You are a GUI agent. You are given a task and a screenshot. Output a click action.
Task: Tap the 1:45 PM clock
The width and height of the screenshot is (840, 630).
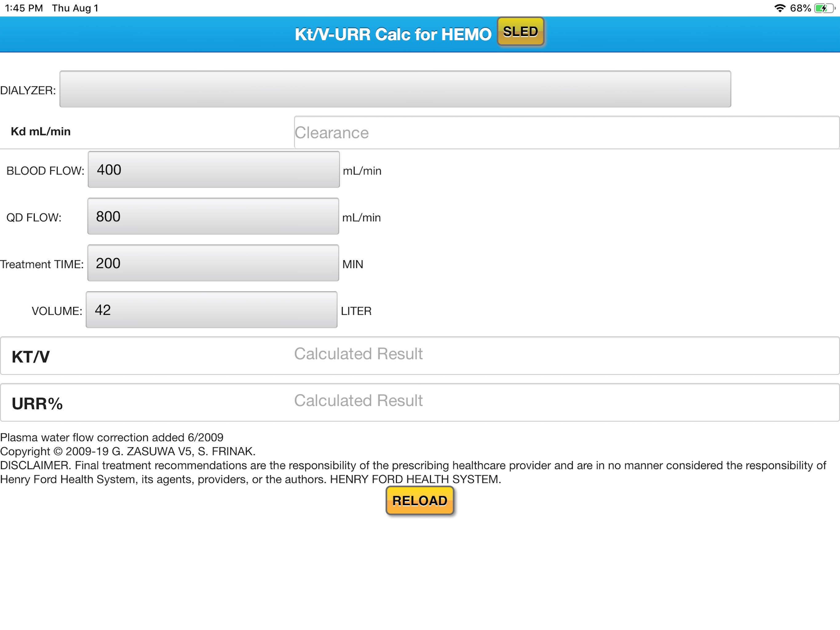(24, 8)
